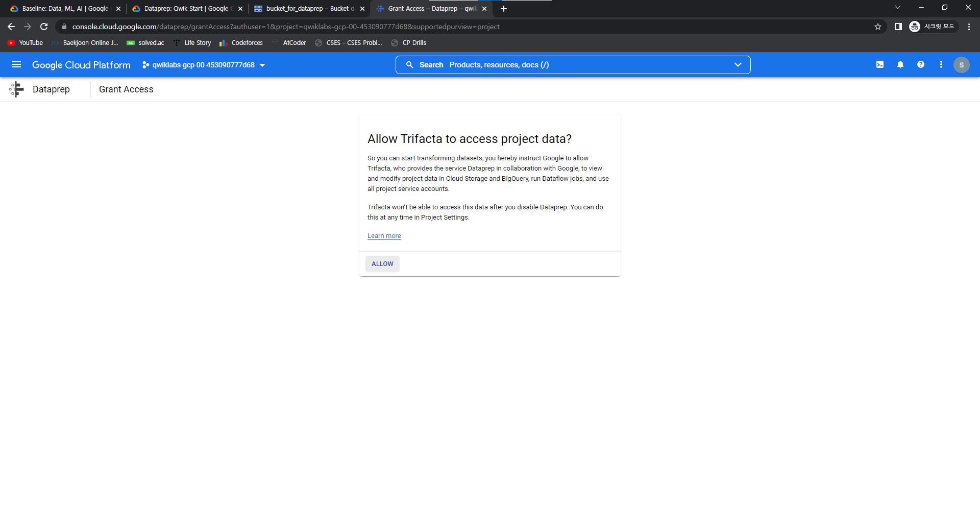The width and height of the screenshot is (980, 531).
Task: Close the bucket_for_dataprep tab
Action: click(x=362, y=9)
